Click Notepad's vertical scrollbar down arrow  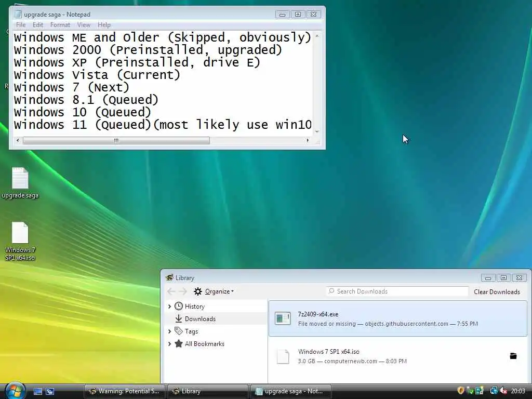click(317, 131)
